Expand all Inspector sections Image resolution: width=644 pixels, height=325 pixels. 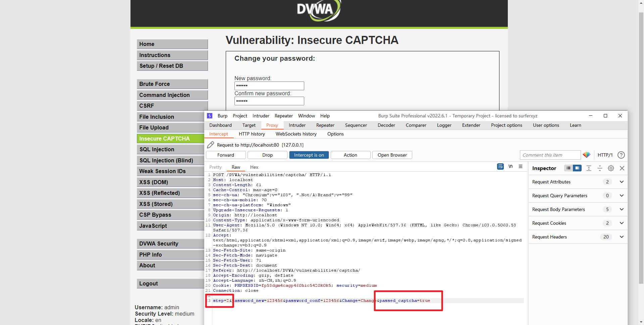[589, 168]
